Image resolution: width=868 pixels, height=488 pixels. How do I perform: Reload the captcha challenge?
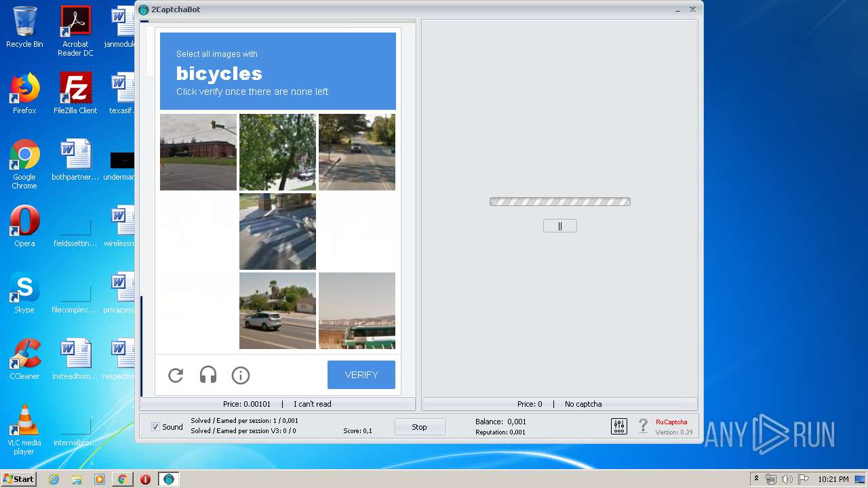176,375
